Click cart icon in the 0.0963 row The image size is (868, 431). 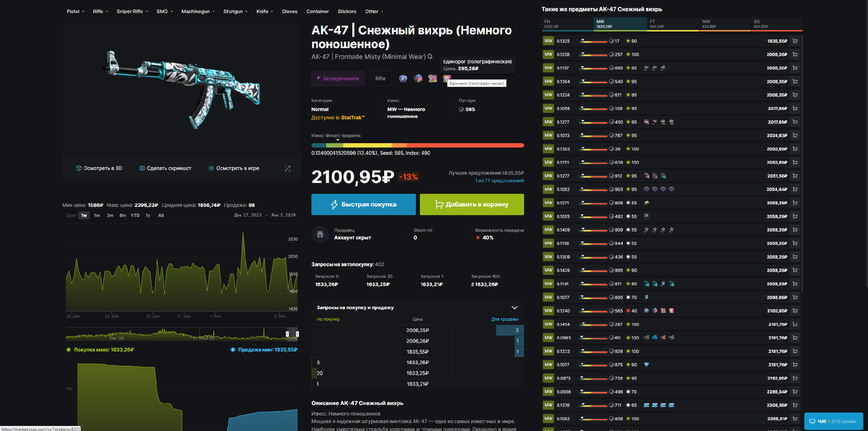pyautogui.click(x=796, y=338)
